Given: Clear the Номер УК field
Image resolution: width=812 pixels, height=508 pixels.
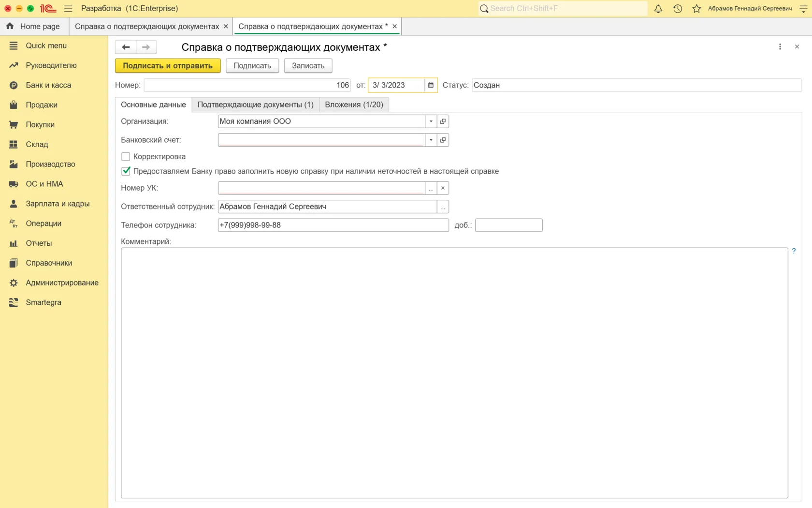Looking at the screenshot, I should [443, 188].
